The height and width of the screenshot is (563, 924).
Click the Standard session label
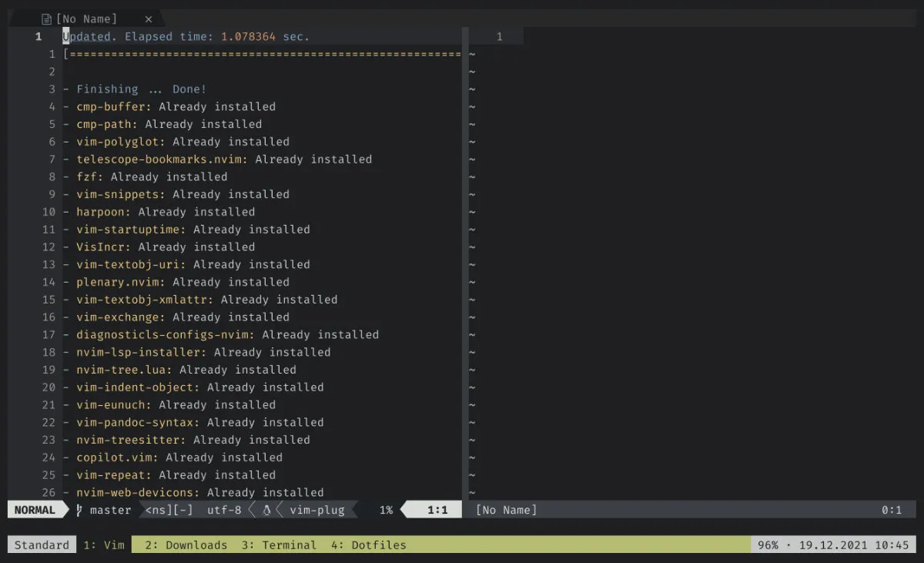[42, 545]
